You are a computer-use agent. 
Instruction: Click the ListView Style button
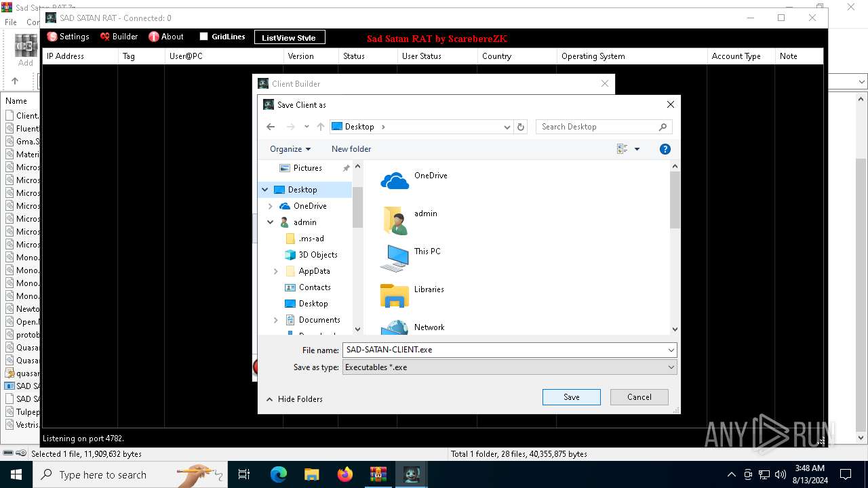(x=290, y=37)
